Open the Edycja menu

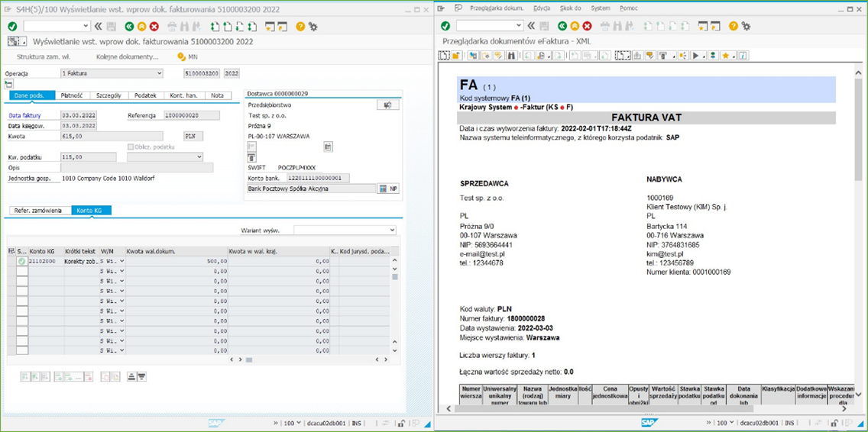pyautogui.click(x=541, y=8)
